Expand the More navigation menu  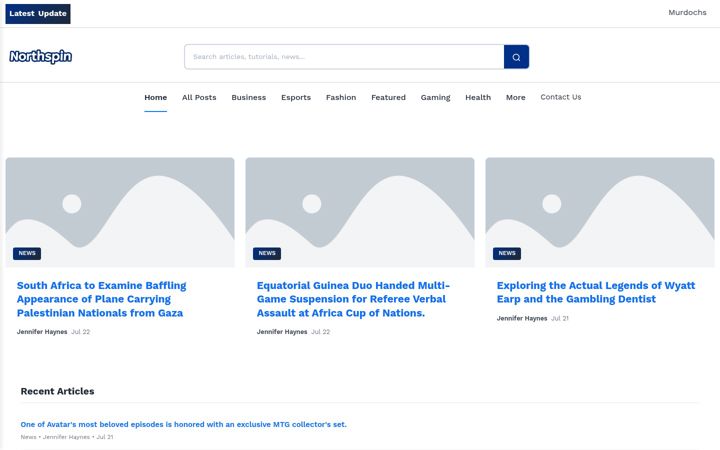[516, 97]
